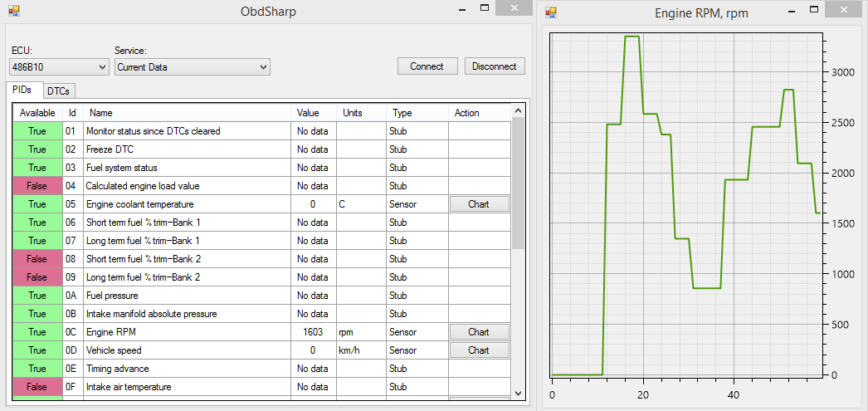Click the 'C' units cell for coolant temperature

(x=361, y=203)
